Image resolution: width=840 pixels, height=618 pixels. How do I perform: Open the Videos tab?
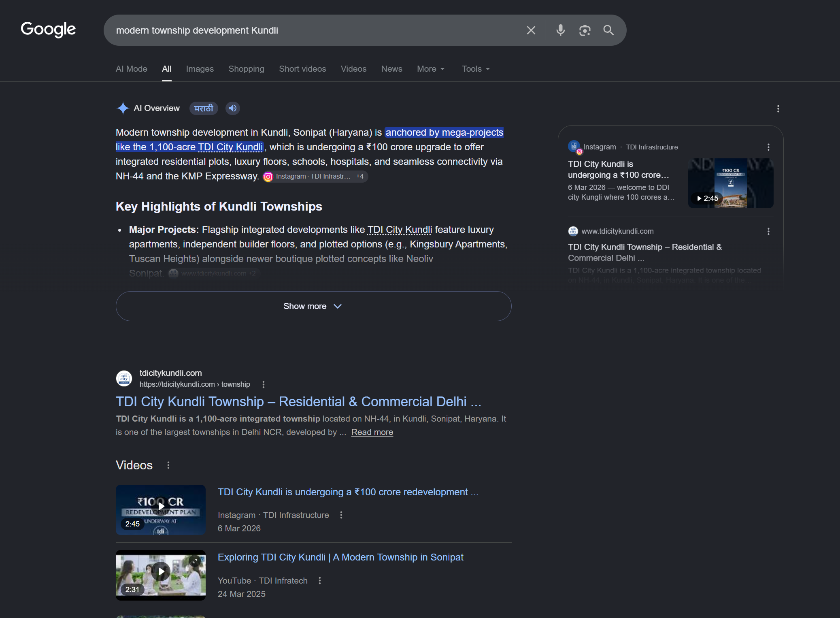click(x=353, y=69)
